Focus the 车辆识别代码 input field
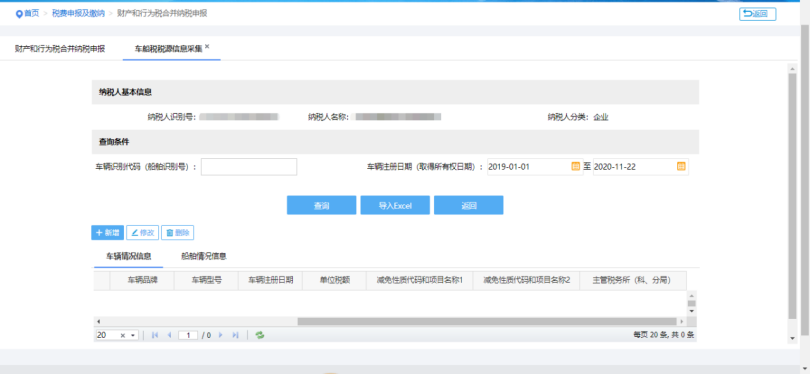Image resolution: width=810 pixels, height=375 pixels. coord(249,167)
